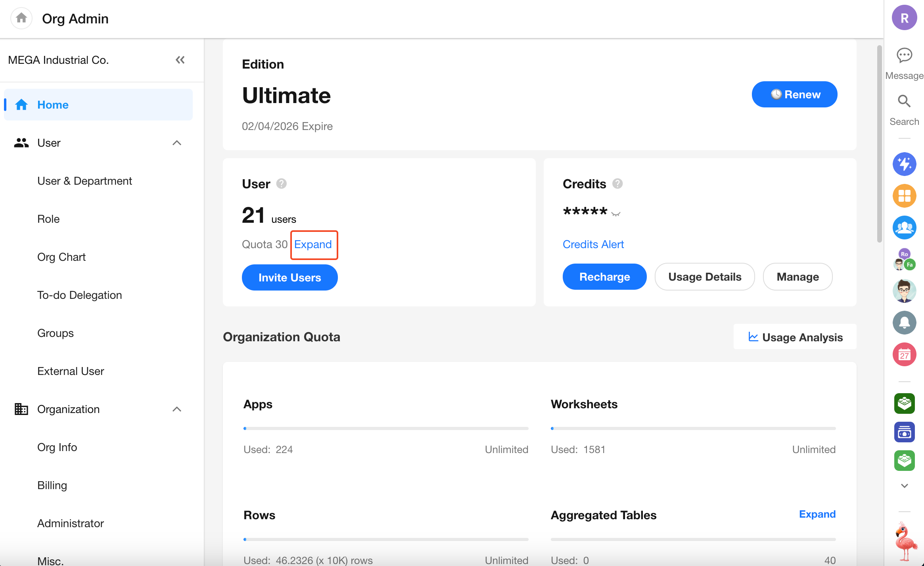Open the Org Chart menu item
The width and height of the screenshot is (924, 566).
pos(61,257)
